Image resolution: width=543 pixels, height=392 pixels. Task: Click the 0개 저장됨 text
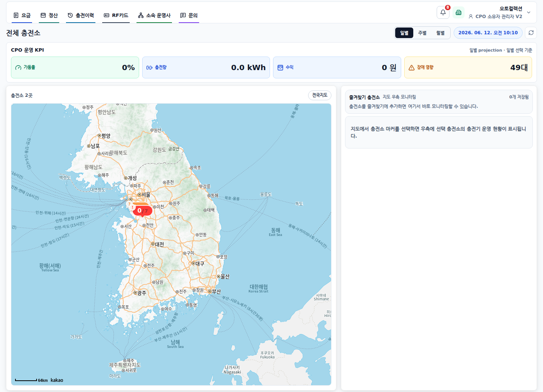[519, 97]
